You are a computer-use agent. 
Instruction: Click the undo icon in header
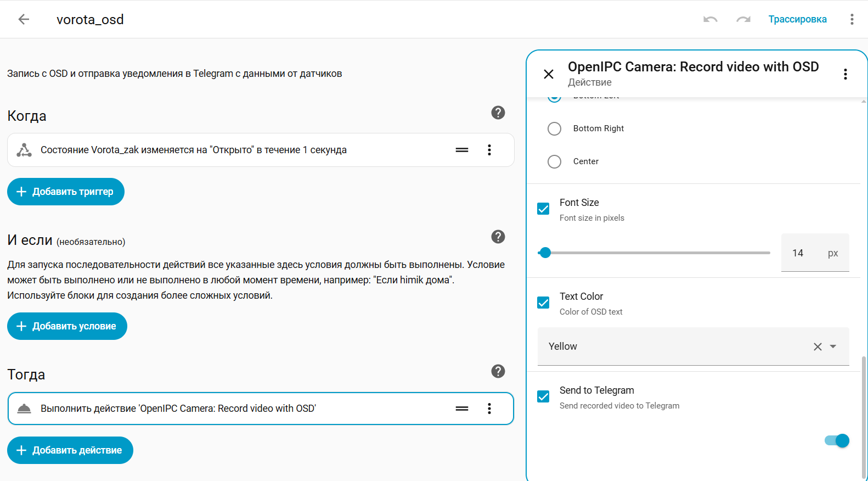tap(711, 19)
